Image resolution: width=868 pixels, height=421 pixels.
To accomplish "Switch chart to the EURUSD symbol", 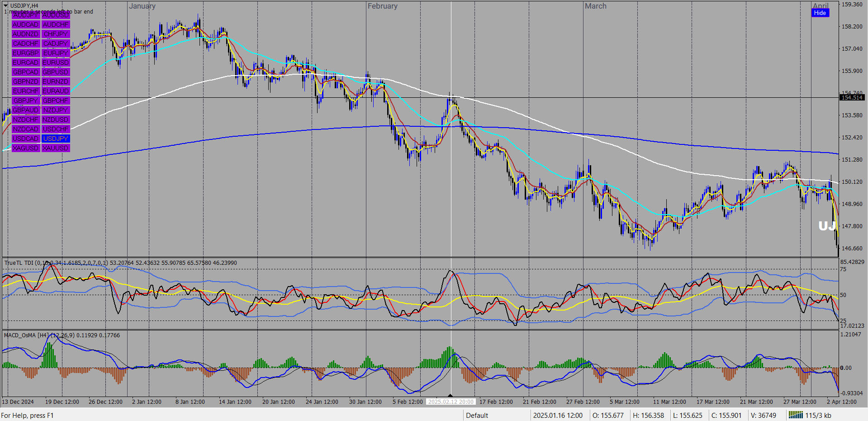I will tap(56, 62).
